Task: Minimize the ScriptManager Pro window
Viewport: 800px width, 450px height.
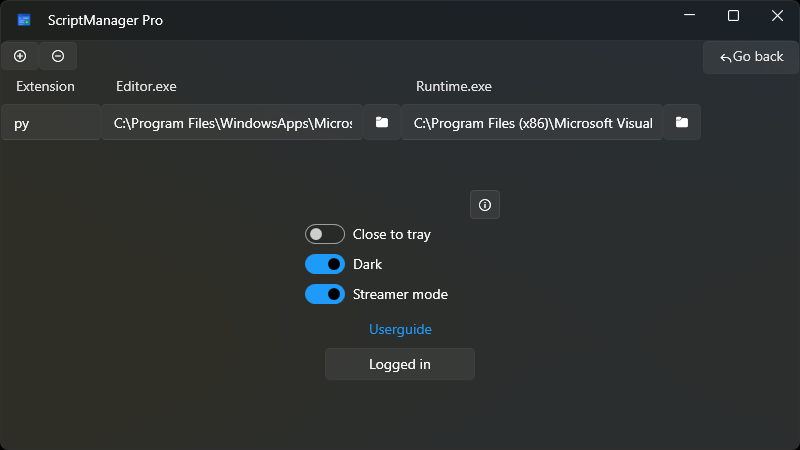Action: pos(689,16)
